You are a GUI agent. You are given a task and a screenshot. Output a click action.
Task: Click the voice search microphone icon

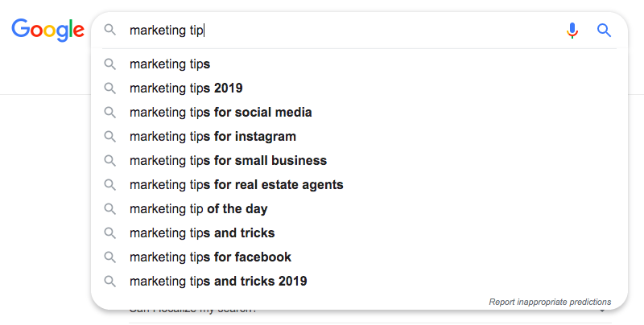(x=572, y=31)
